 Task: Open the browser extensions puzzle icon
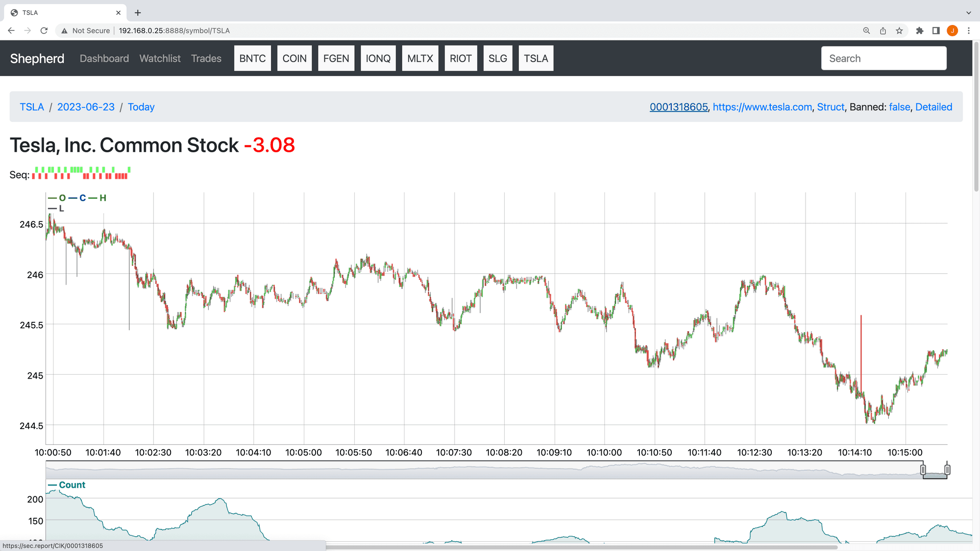tap(919, 30)
